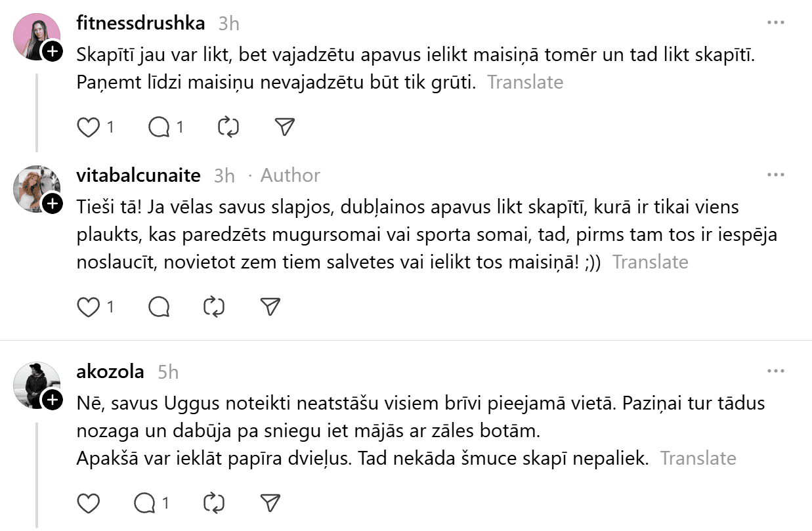Reply to vitabalcunaite's comment
Image resolution: width=812 pixels, height=531 pixels.
coord(159,307)
